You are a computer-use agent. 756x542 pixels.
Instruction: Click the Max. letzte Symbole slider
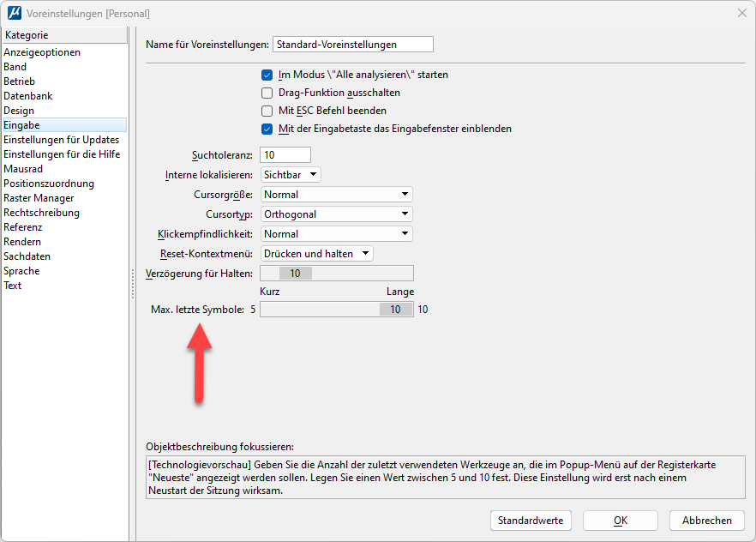click(337, 309)
